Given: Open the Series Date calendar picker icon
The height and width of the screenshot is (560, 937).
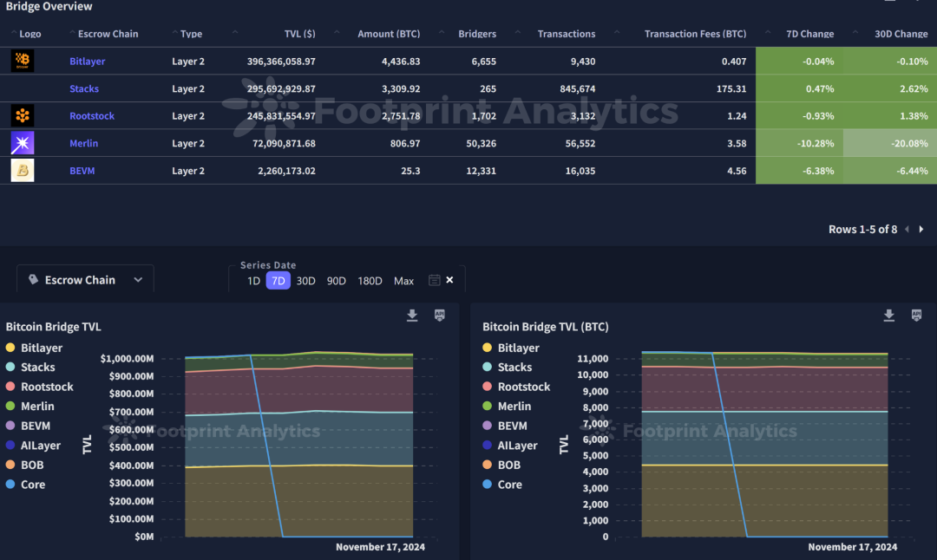Looking at the screenshot, I should pos(435,281).
